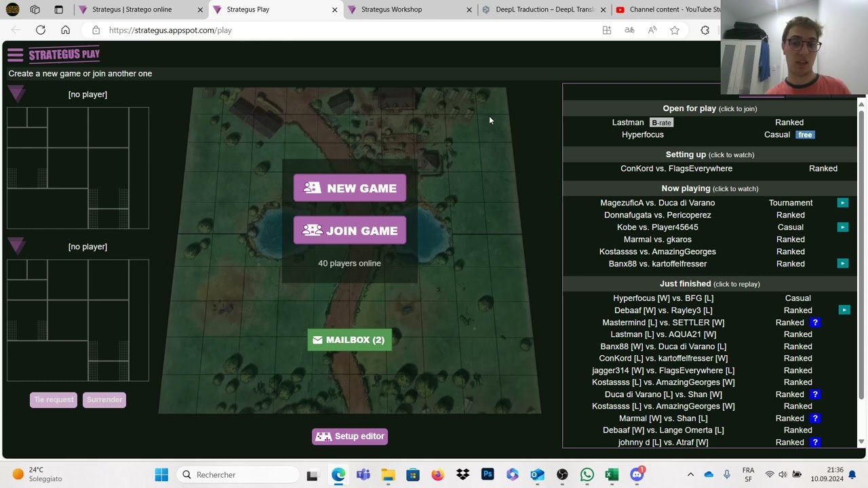The image size is (868, 488).
Task: Open the Strategus Play hamburger menu
Action: [x=16, y=55]
